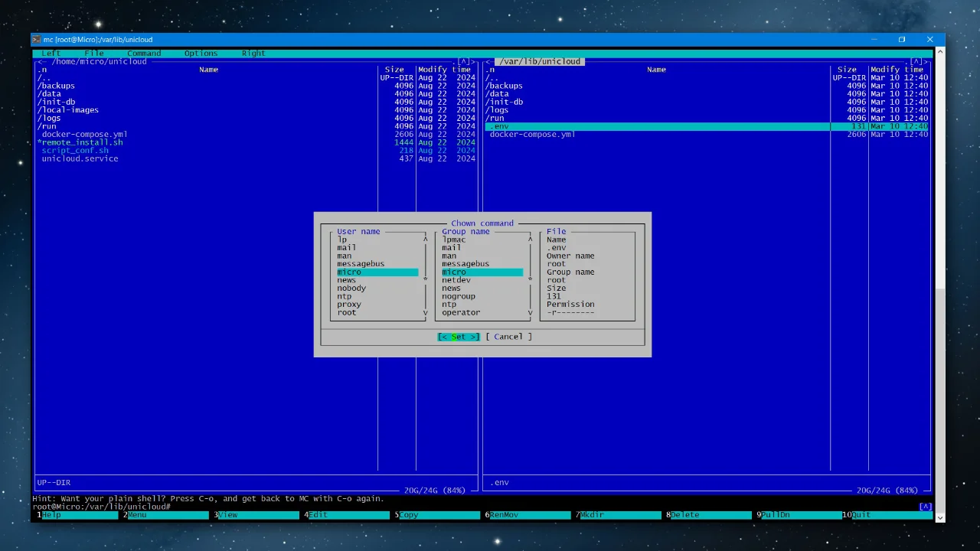Click the 9 PullDn function key
Image resolution: width=980 pixels, height=551 pixels.
click(800, 515)
